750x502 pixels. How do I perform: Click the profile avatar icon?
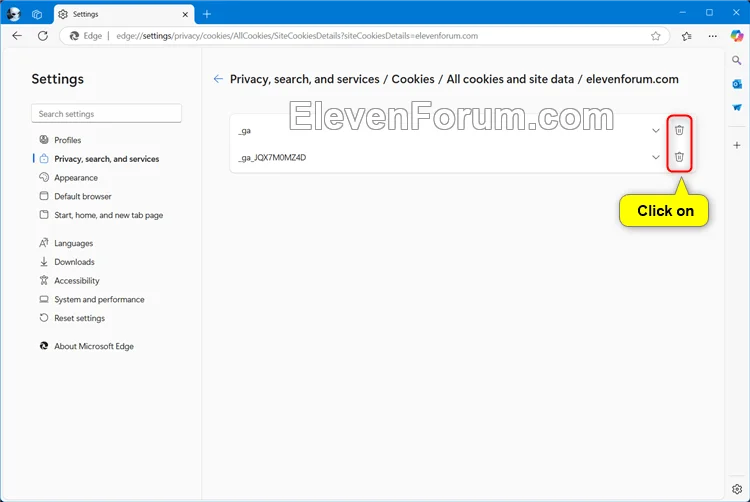13,14
